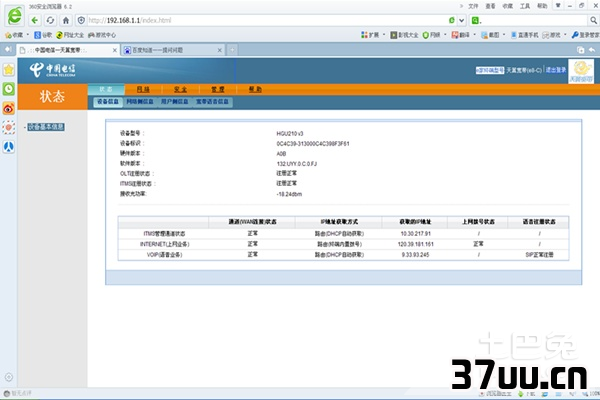Screen dimensions: 600x400
Task: Open the 宽带语音信息 sub-tab
Action: click(x=212, y=101)
